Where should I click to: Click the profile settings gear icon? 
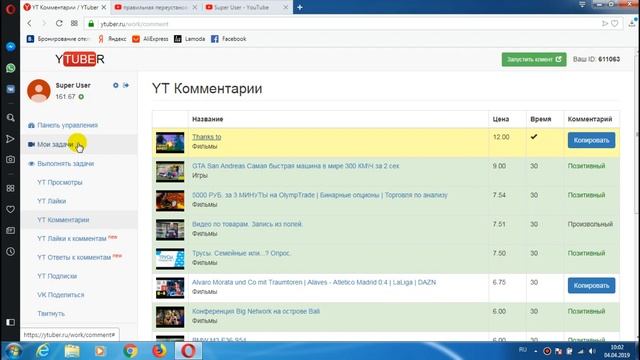tap(116, 85)
